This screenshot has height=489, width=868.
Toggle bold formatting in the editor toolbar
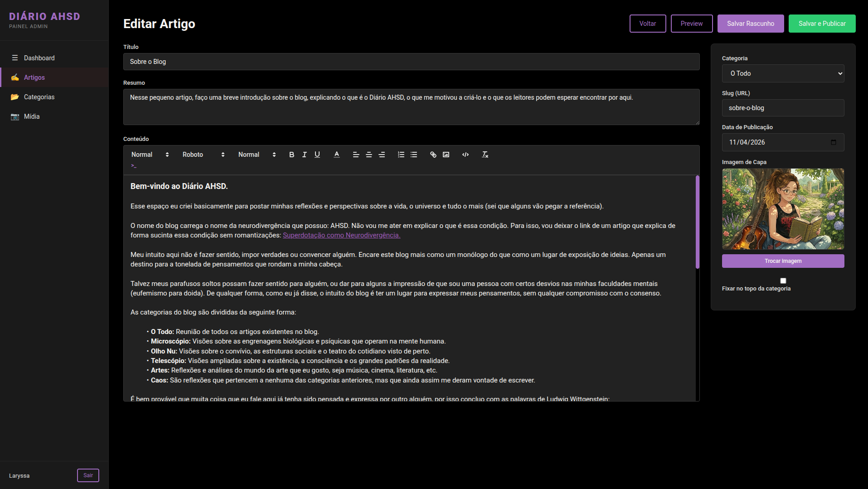291,155
